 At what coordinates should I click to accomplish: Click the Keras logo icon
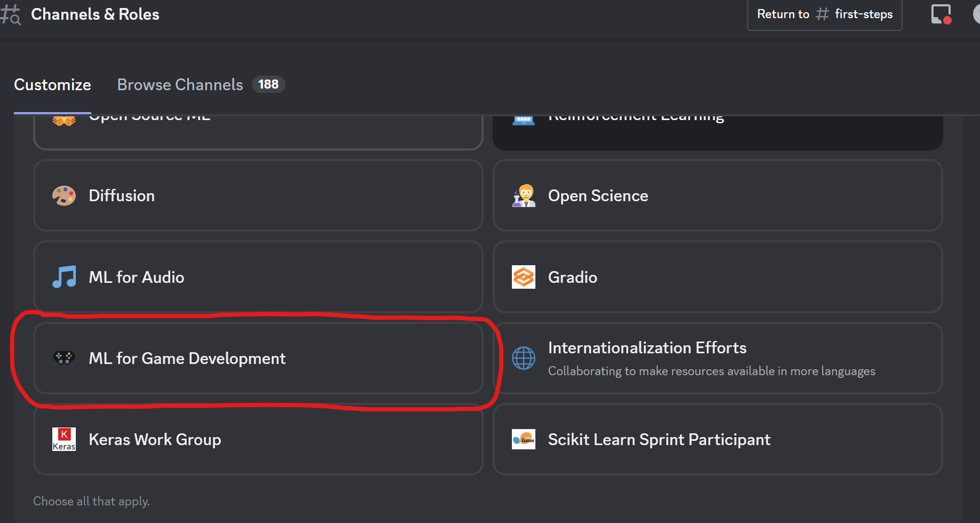pos(64,439)
